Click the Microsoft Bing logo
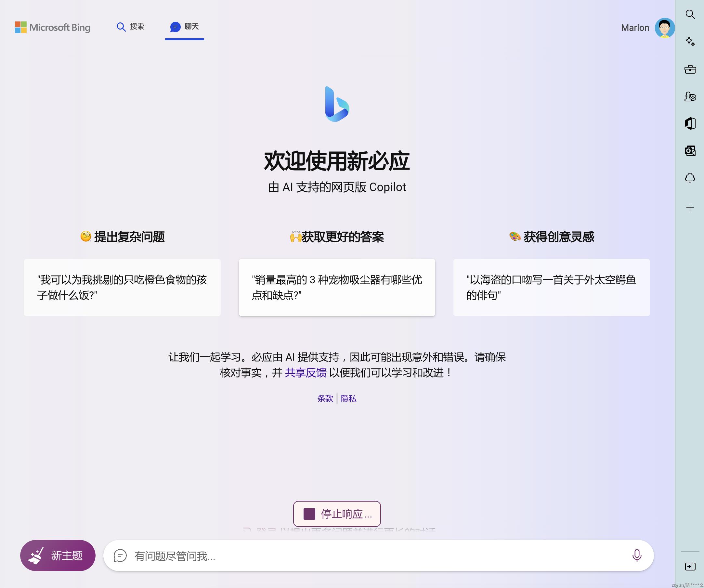The height and width of the screenshot is (588, 704). click(53, 27)
